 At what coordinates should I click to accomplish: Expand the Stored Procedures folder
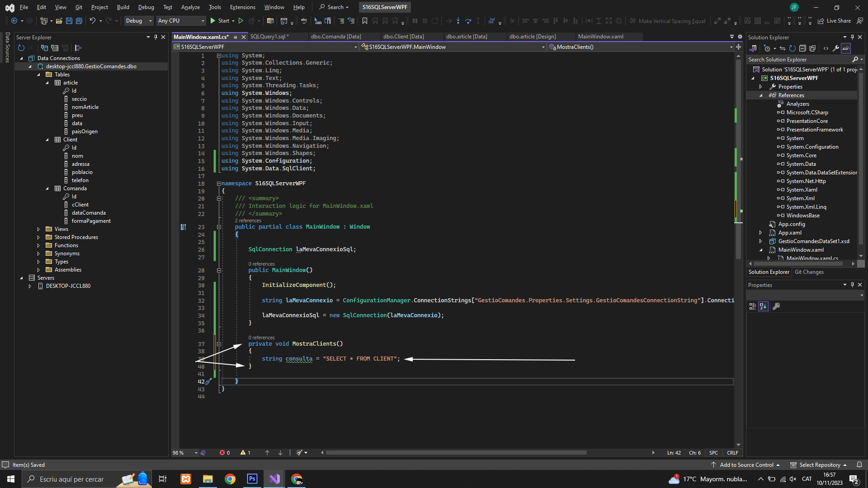point(38,237)
